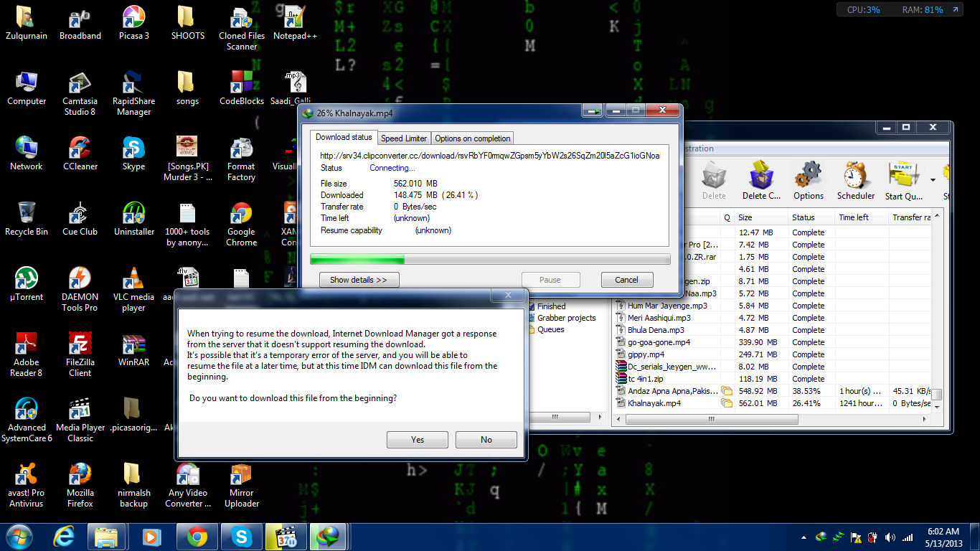This screenshot has width=980, height=551.
Task: Open WinRAR desktop icon
Action: (133, 349)
